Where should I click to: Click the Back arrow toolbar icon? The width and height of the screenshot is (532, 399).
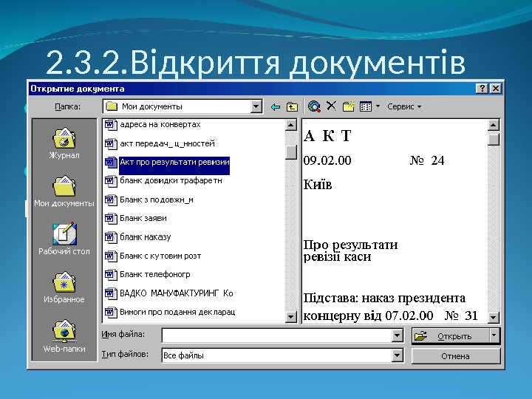point(276,107)
